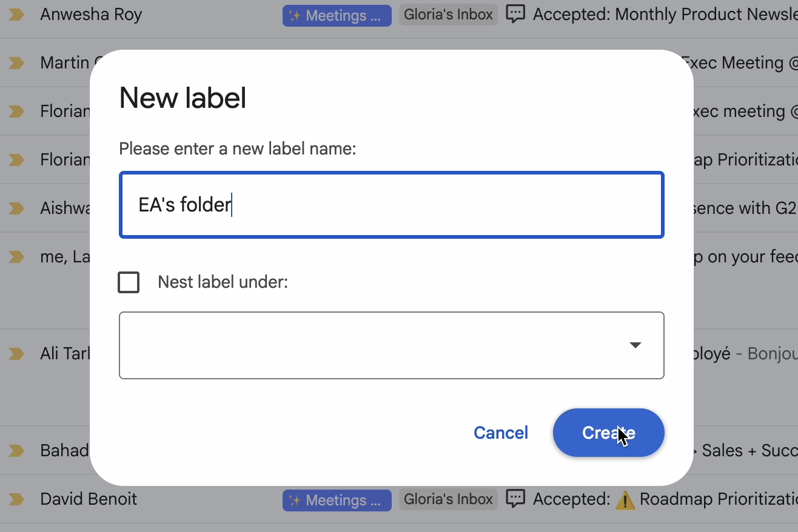Click the empty nest label combo box
This screenshot has height=532, width=798.
tap(392, 345)
